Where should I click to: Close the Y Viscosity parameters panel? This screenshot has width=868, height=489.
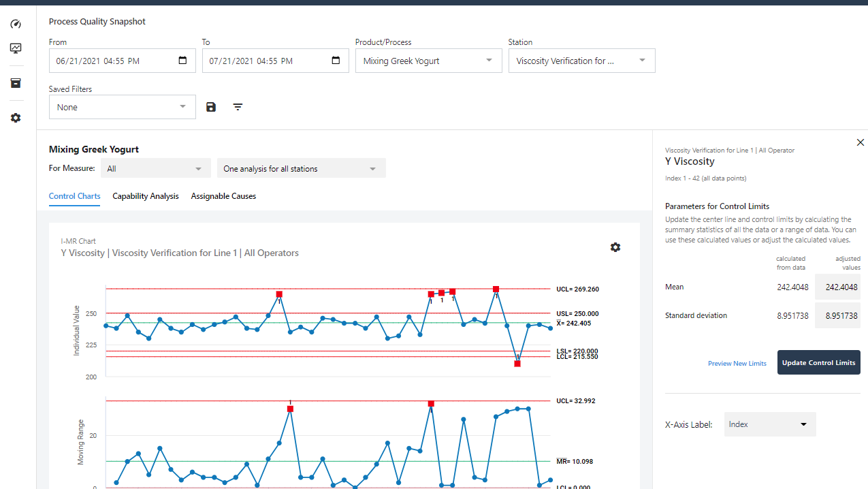860,142
